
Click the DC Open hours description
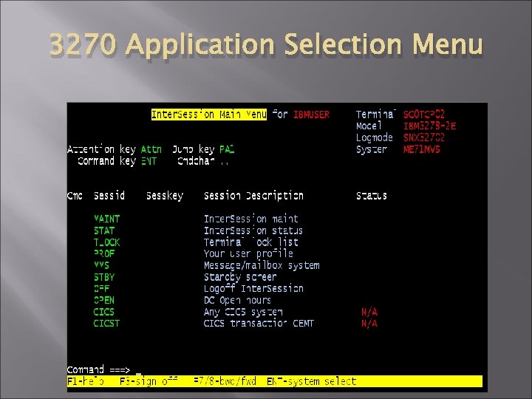[x=237, y=300]
